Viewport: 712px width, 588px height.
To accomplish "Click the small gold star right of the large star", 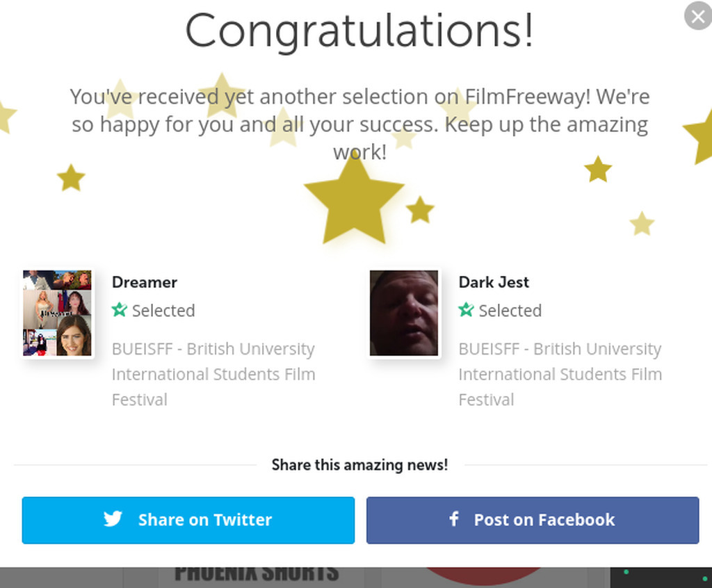I will [x=420, y=210].
